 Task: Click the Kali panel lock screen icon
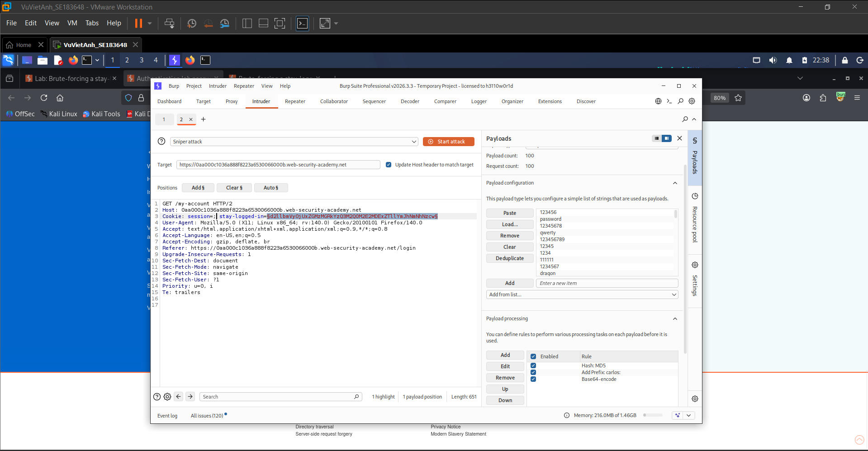pos(844,60)
